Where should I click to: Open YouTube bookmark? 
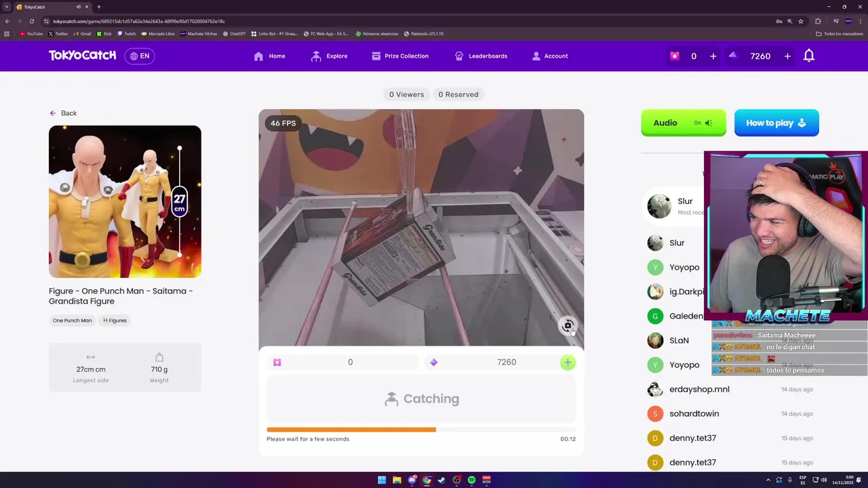[x=31, y=33]
